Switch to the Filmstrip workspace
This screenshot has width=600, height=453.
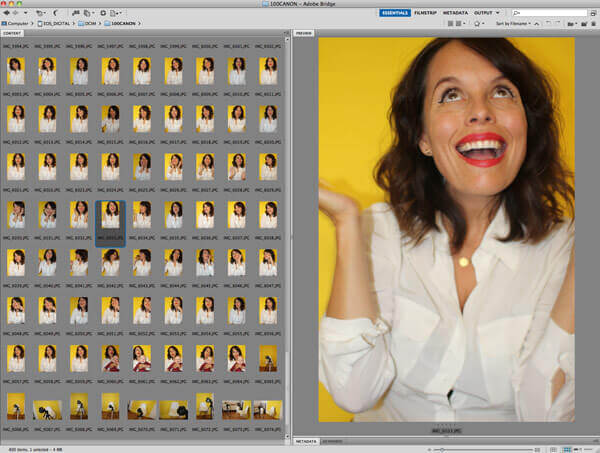[426, 13]
